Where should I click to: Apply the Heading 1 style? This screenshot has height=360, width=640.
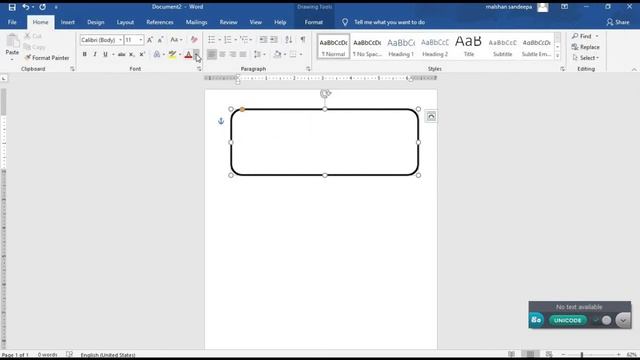click(x=401, y=47)
